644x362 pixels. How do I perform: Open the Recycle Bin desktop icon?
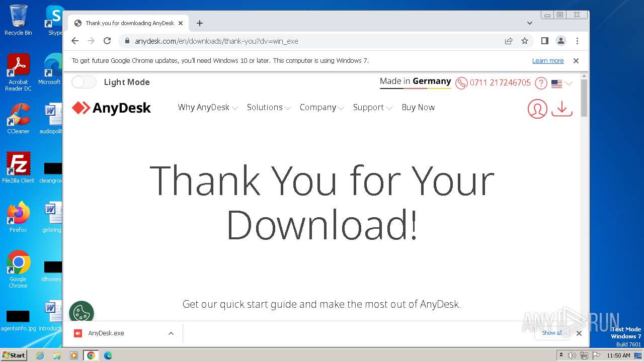point(18,21)
